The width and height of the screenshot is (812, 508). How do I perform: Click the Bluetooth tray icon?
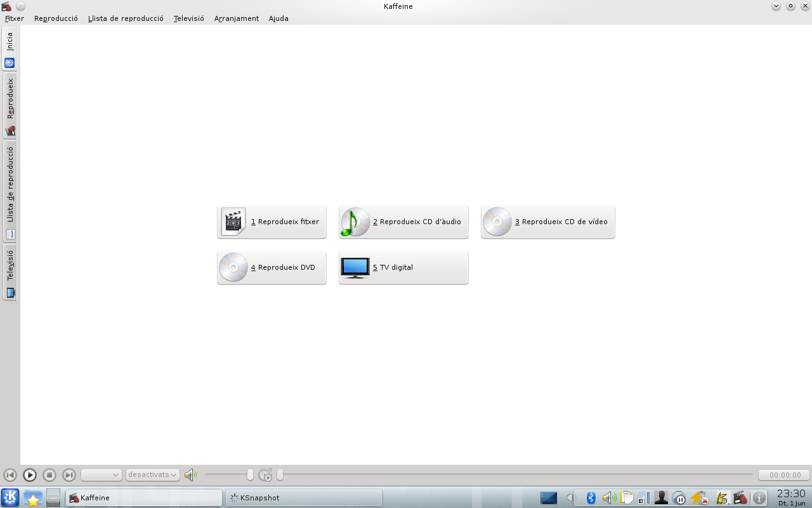click(x=591, y=498)
